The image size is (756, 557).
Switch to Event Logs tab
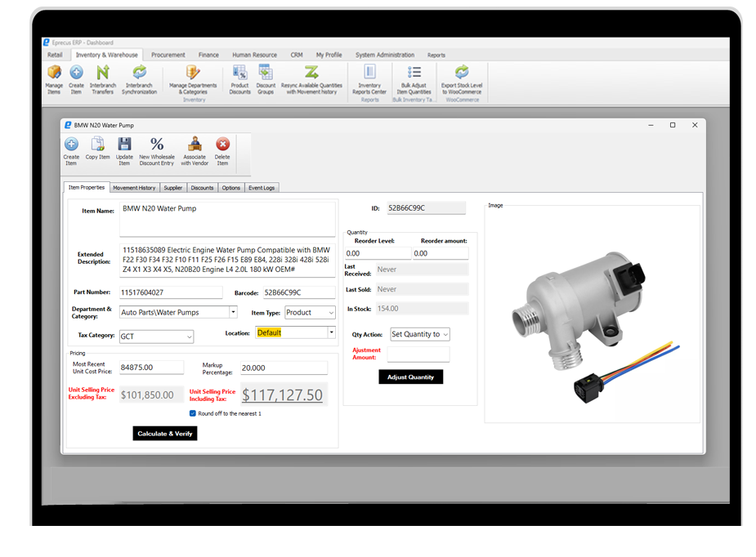click(262, 188)
